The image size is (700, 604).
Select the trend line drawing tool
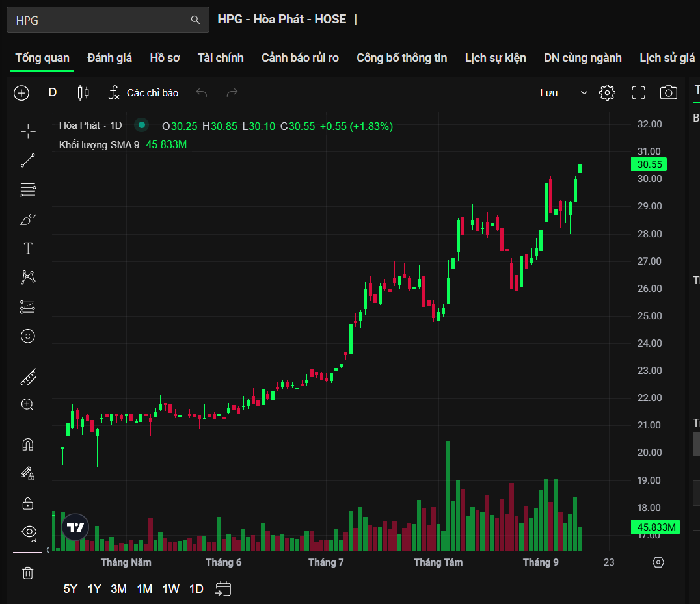click(x=28, y=161)
